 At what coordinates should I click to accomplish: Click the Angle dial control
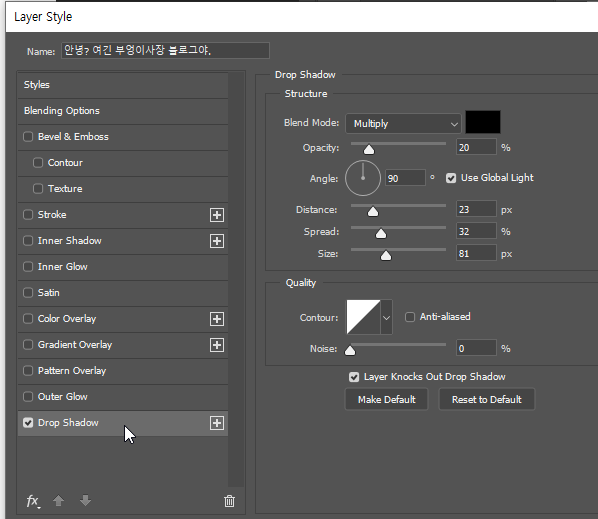[363, 178]
